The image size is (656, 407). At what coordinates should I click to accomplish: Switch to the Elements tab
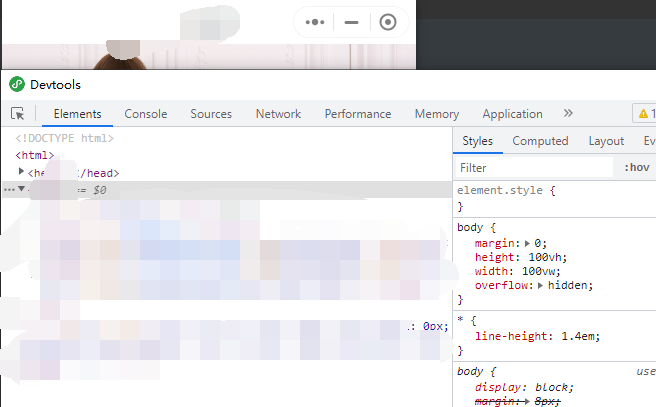tap(77, 114)
